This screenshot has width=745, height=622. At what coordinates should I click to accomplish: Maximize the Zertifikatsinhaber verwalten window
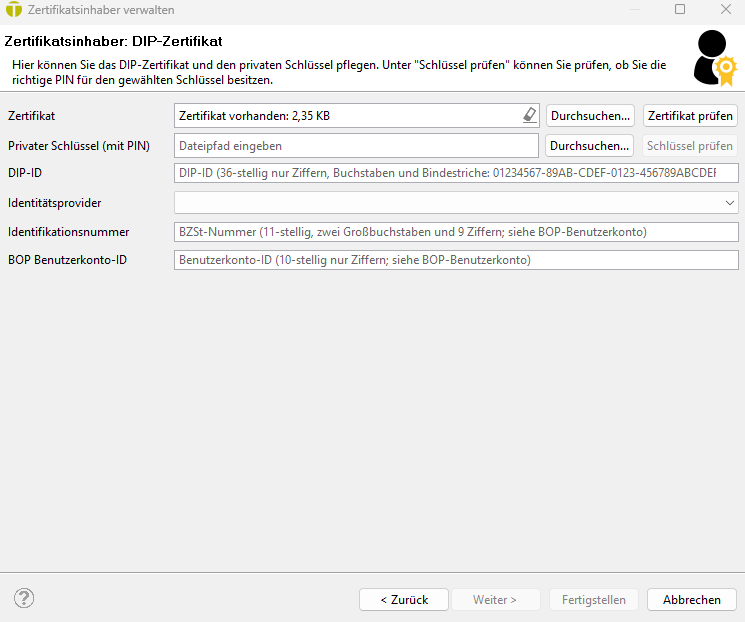(x=680, y=10)
